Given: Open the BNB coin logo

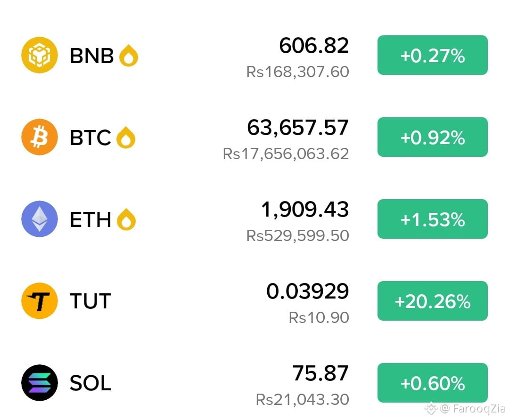Looking at the screenshot, I should click(40, 55).
